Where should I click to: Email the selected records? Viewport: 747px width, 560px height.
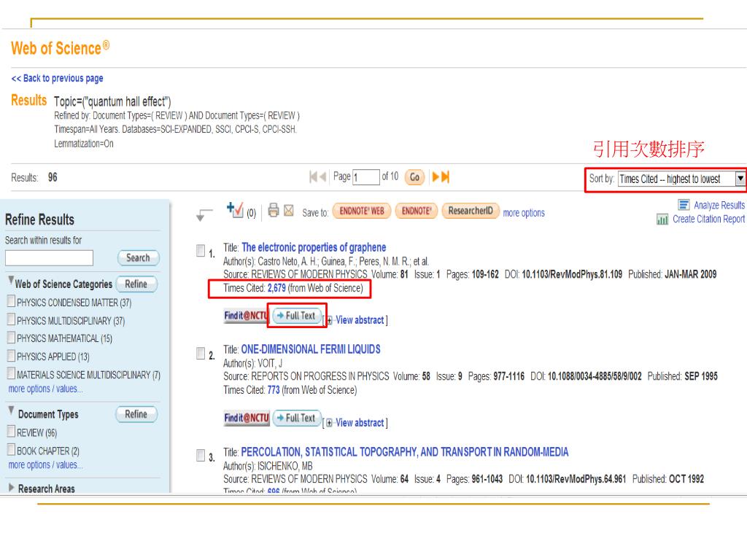pyautogui.click(x=289, y=211)
